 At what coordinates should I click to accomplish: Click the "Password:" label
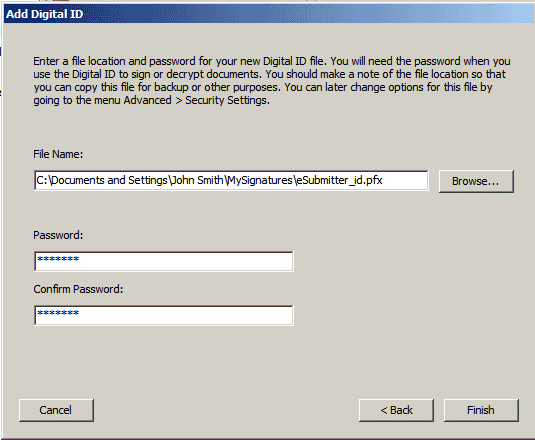click(58, 235)
